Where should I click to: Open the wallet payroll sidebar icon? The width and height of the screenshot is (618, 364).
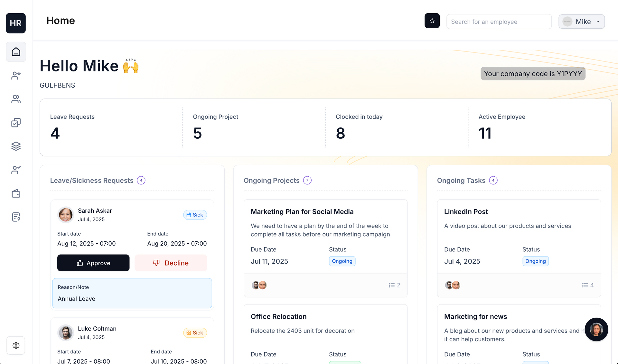coord(16,193)
